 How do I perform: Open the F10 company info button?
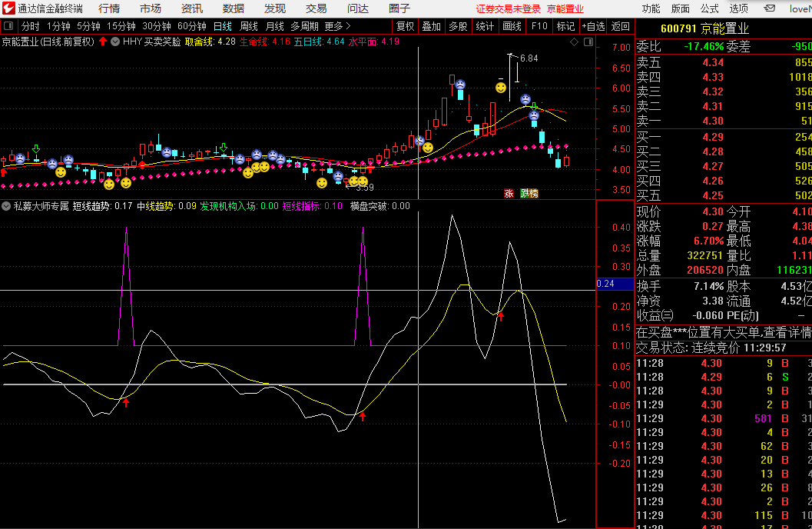point(539,26)
